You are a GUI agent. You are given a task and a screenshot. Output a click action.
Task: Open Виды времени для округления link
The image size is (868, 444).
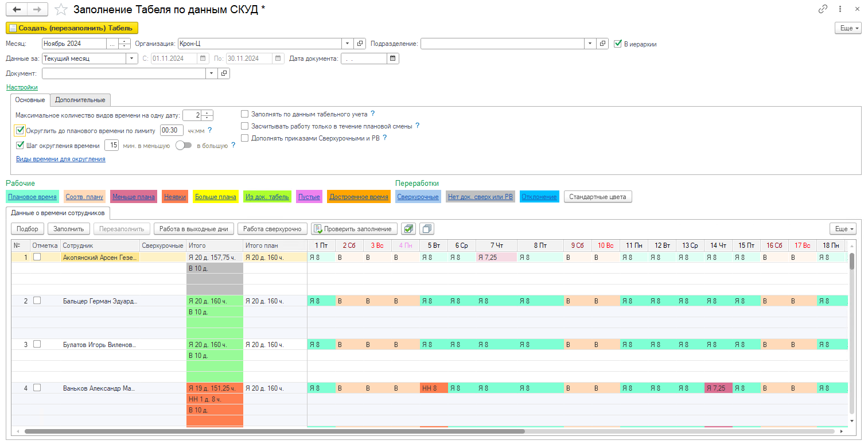tap(60, 159)
